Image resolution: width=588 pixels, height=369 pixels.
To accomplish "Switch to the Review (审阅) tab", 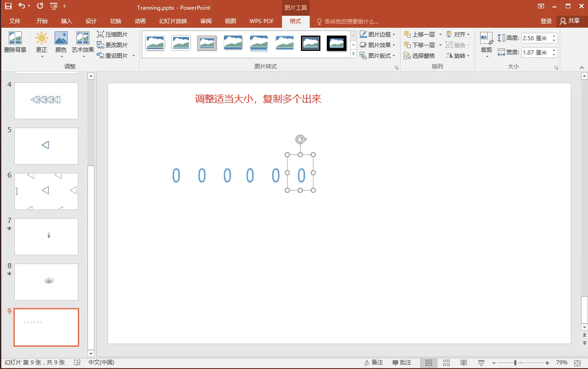I will [206, 21].
